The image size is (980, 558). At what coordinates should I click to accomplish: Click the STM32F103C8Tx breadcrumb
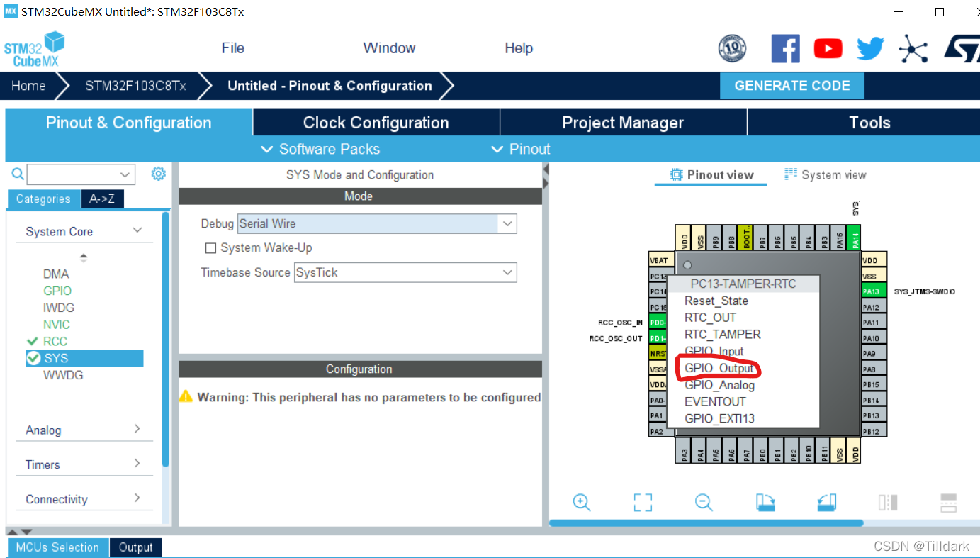(x=135, y=86)
